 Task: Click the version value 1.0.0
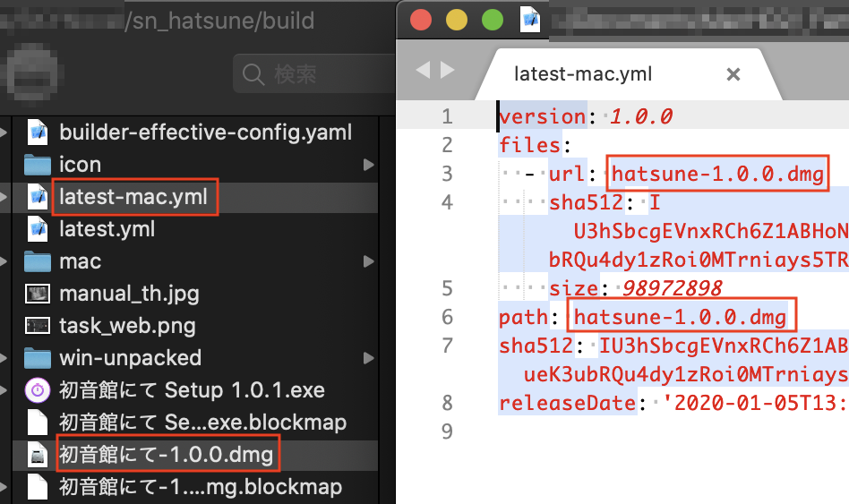[x=641, y=116]
